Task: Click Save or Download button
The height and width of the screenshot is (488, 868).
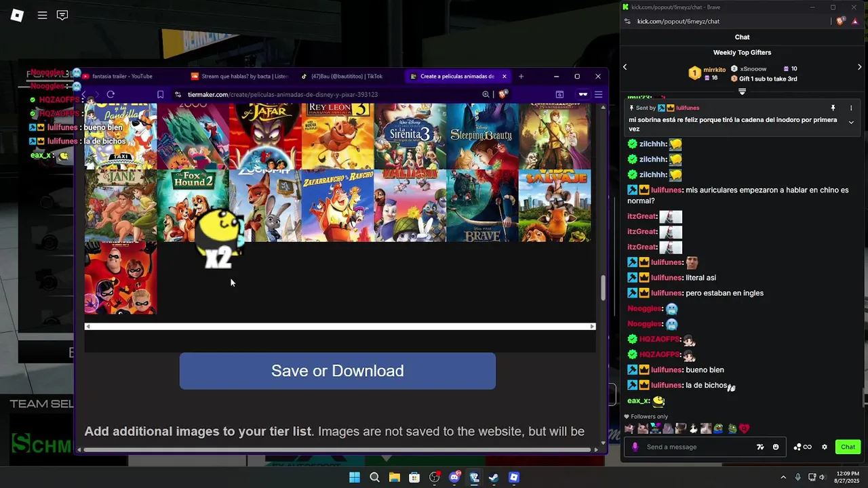Action: [x=337, y=371]
